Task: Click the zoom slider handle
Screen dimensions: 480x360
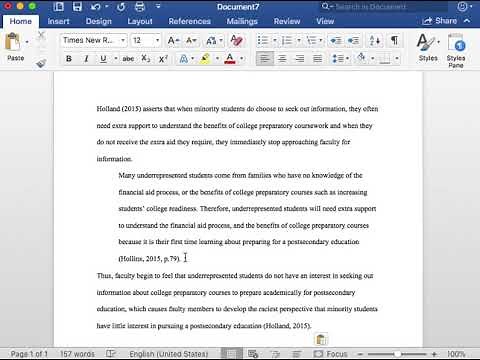Action: coord(397,354)
